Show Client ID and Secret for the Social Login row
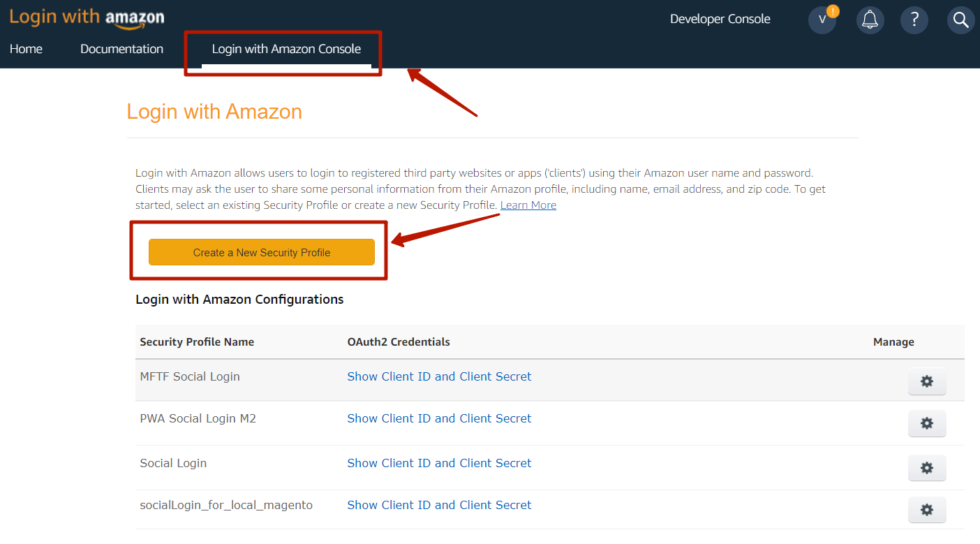The image size is (980, 544). click(439, 463)
